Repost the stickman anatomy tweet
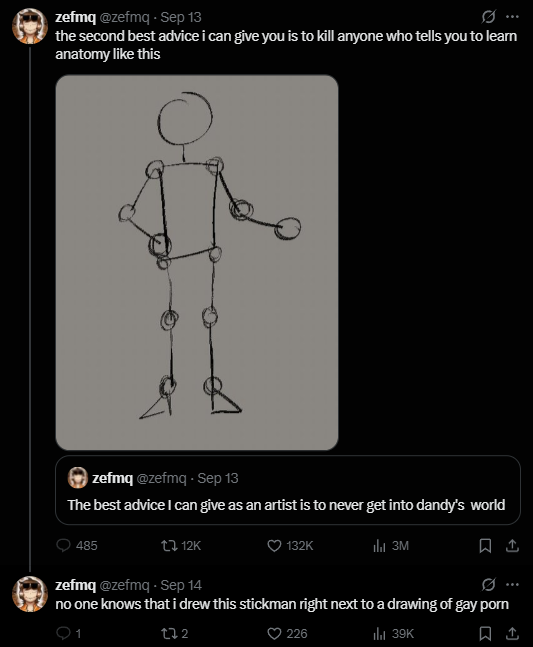 click(181, 545)
